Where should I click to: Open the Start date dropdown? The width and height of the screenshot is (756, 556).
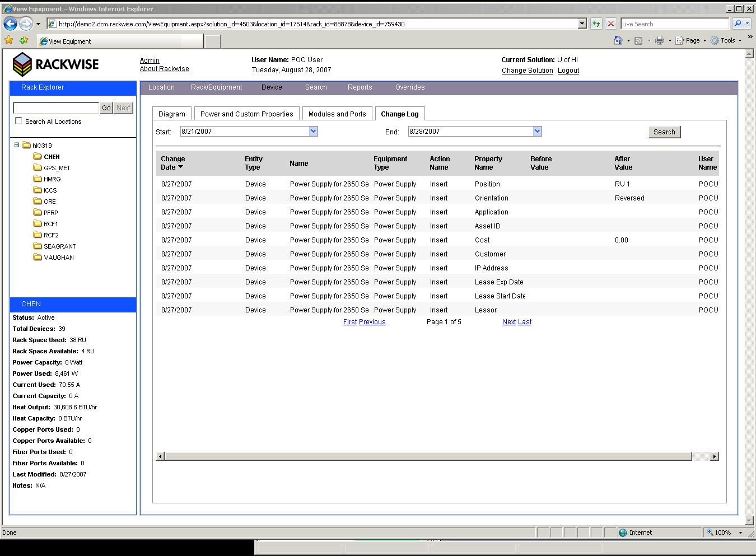[x=313, y=131]
